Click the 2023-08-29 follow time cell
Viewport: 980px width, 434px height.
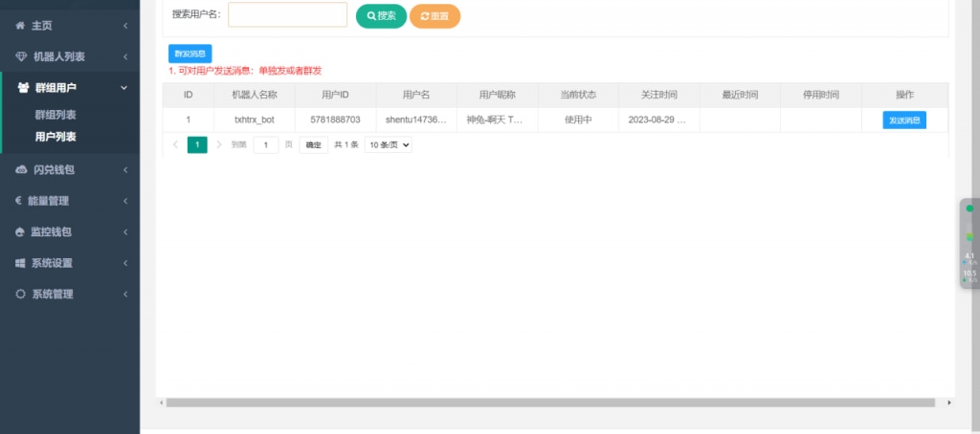coord(659,119)
